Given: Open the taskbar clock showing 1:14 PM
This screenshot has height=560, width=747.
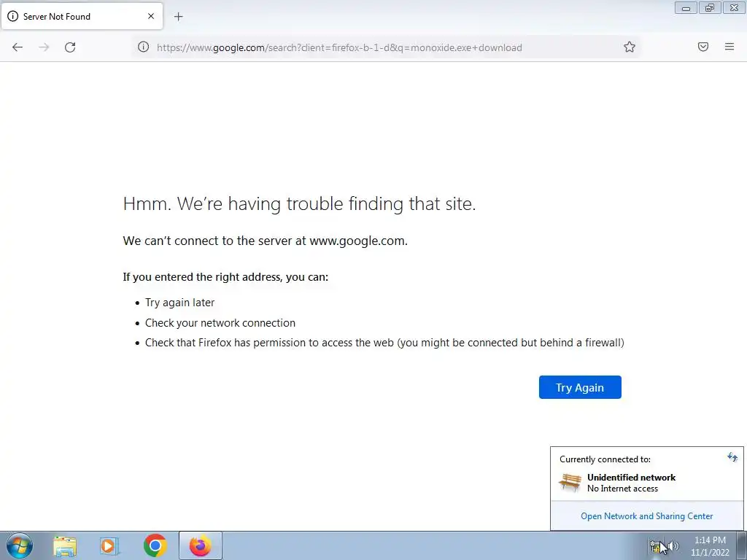Looking at the screenshot, I should (710, 546).
